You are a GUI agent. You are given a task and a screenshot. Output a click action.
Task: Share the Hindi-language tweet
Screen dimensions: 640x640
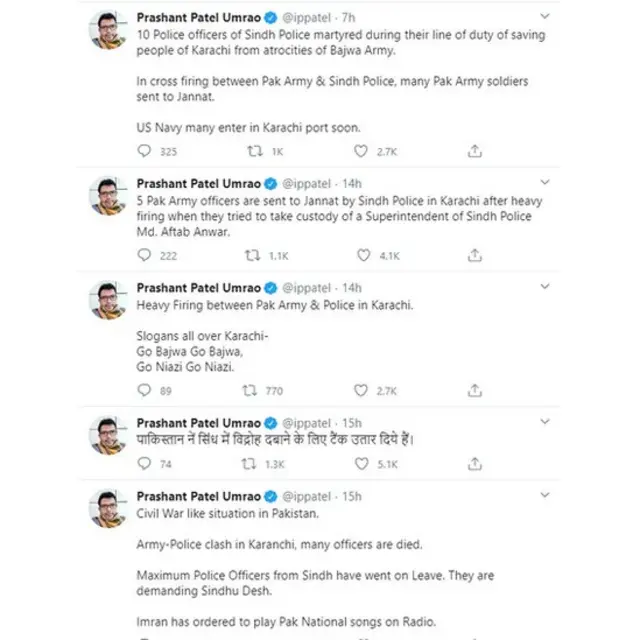[475, 464]
